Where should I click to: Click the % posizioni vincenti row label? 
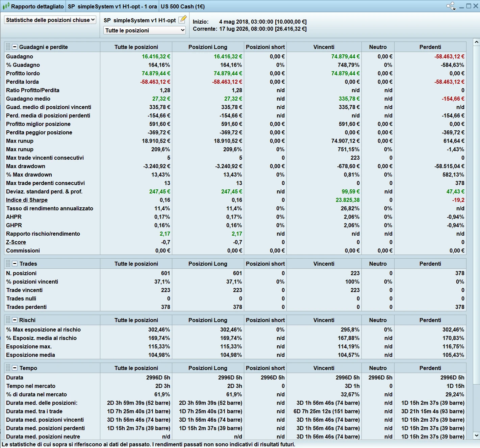pyautogui.click(x=32, y=282)
